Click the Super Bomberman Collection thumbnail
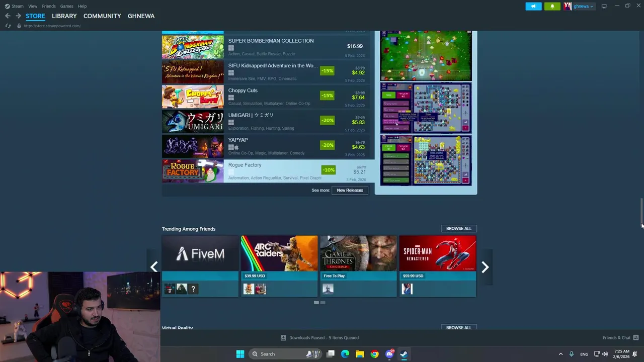 coord(193,47)
